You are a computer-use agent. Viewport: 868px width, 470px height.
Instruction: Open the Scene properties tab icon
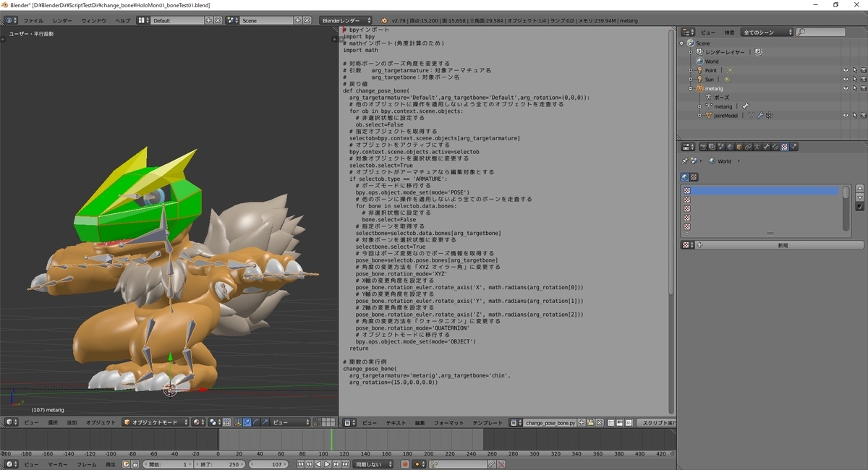pyautogui.click(x=721, y=147)
